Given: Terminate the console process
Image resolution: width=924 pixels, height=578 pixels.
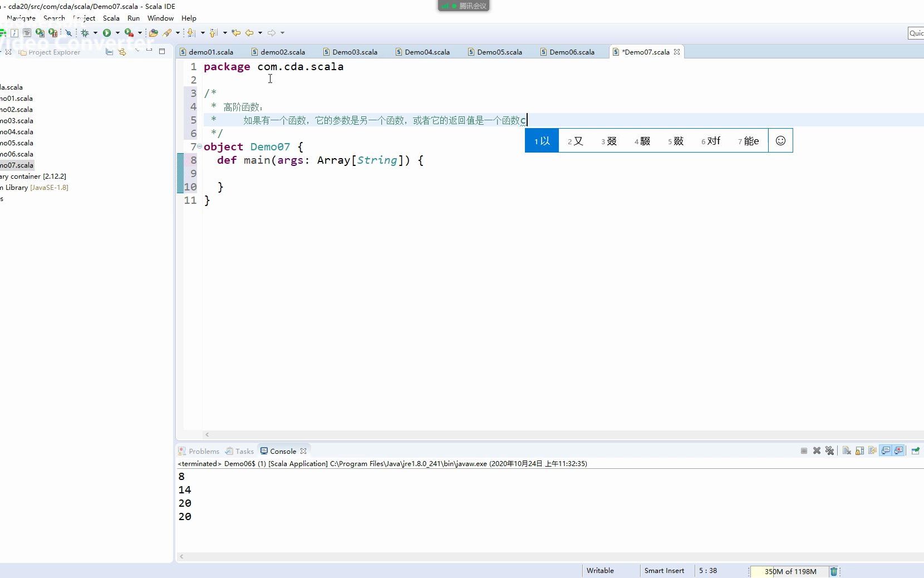Looking at the screenshot, I should click(x=804, y=451).
